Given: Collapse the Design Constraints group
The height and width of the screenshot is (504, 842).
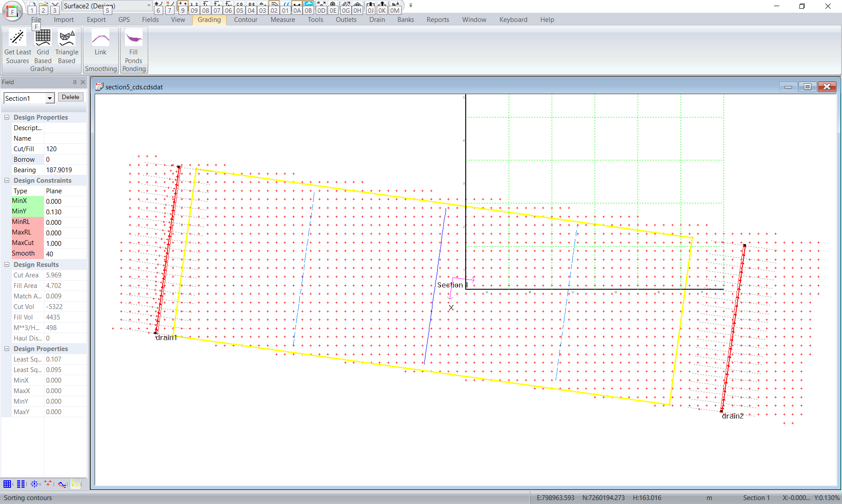Looking at the screenshot, I should point(7,181).
